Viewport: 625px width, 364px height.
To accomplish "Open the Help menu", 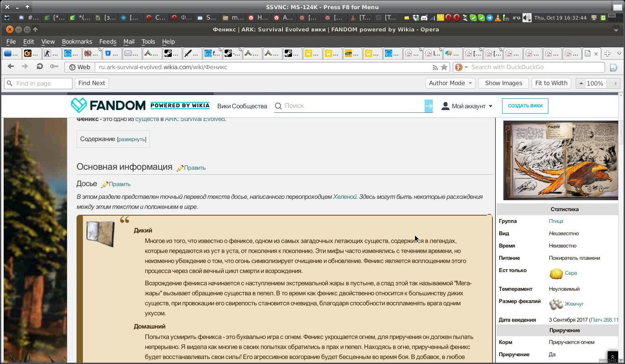I will (169, 41).
